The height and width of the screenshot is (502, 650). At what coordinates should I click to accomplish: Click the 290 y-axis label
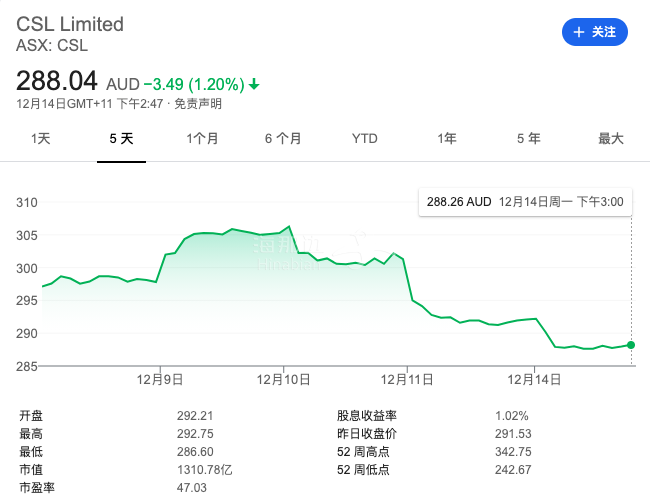(x=27, y=333)
